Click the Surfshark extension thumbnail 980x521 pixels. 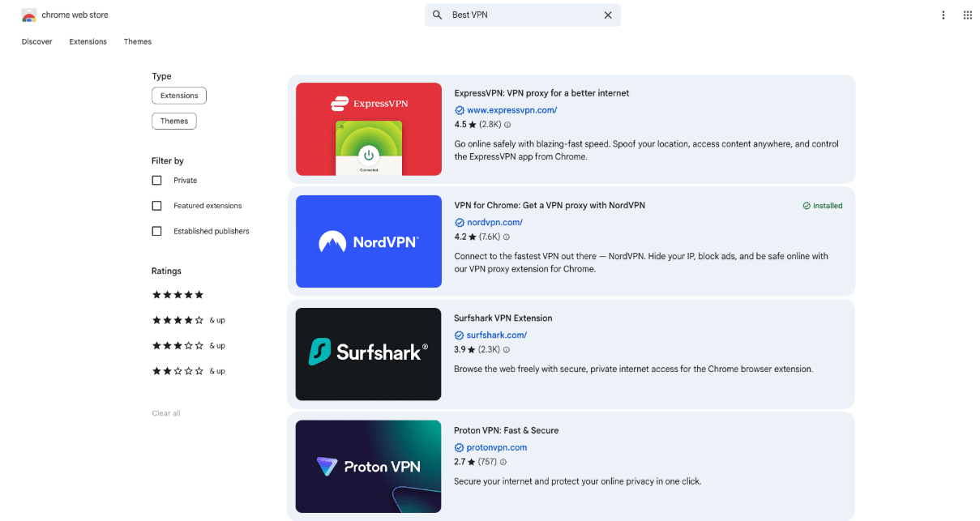click(368, 354)
